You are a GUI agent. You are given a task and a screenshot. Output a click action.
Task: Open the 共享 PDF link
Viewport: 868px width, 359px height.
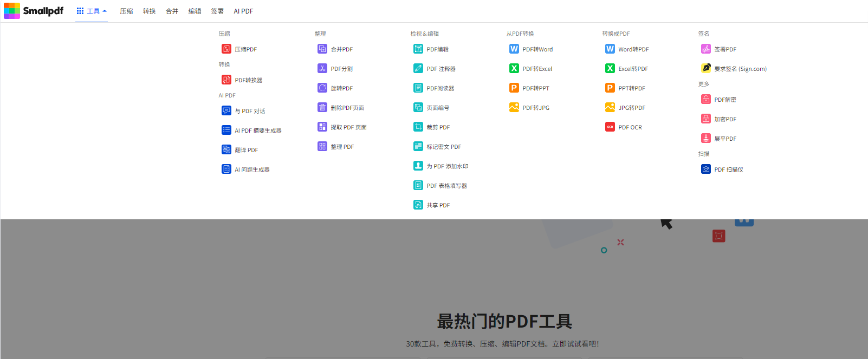(438, 206)
